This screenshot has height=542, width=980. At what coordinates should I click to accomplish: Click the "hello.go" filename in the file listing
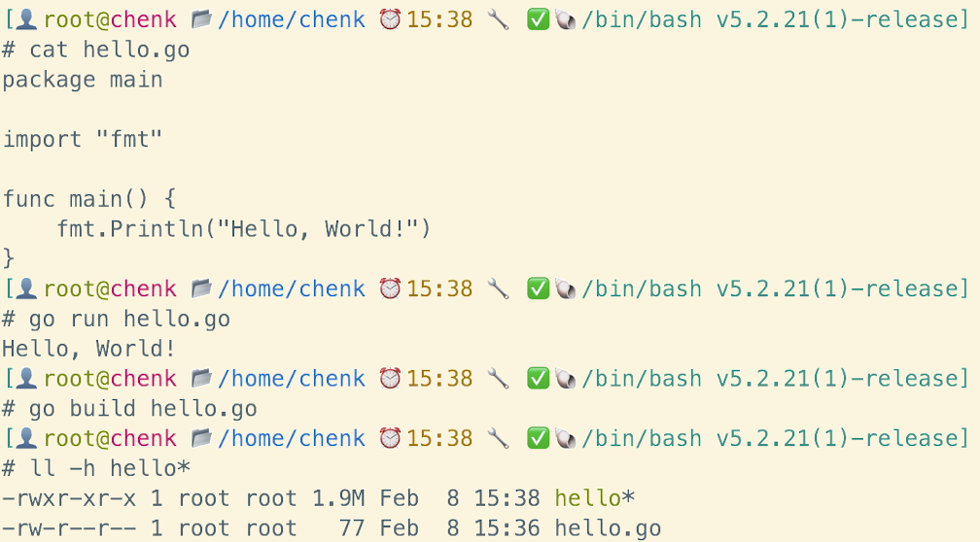[x=608, y=529]
